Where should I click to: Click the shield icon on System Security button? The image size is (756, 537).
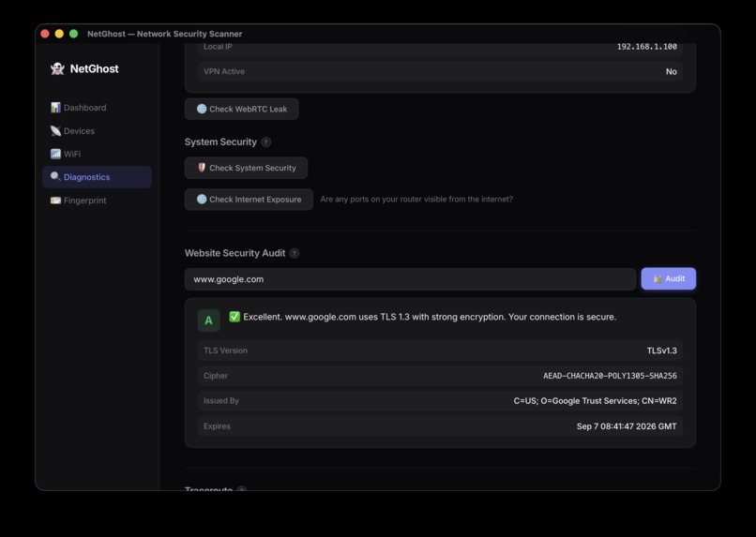coord(202,167)
